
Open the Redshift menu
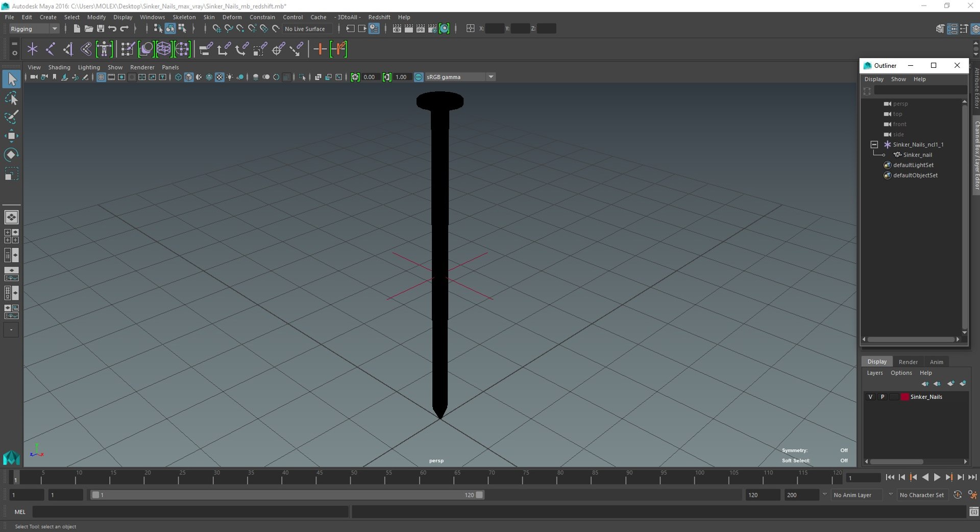(379, 17)
